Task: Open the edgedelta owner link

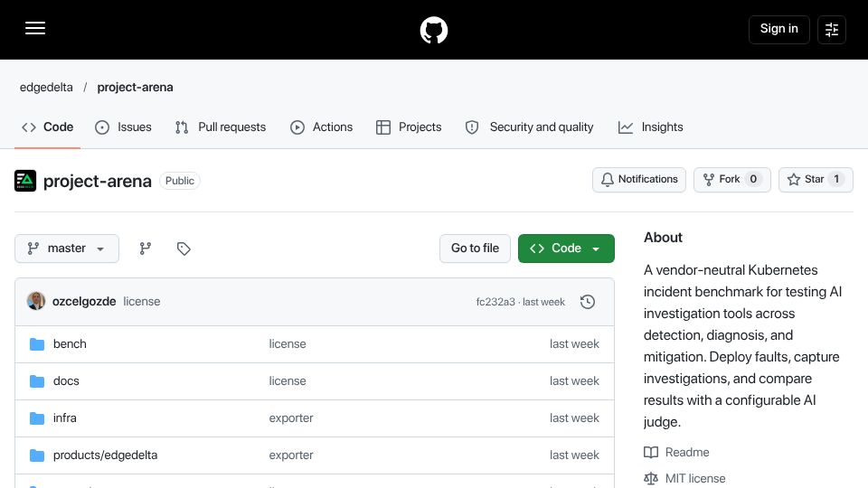Action: [x=46, y=88]
